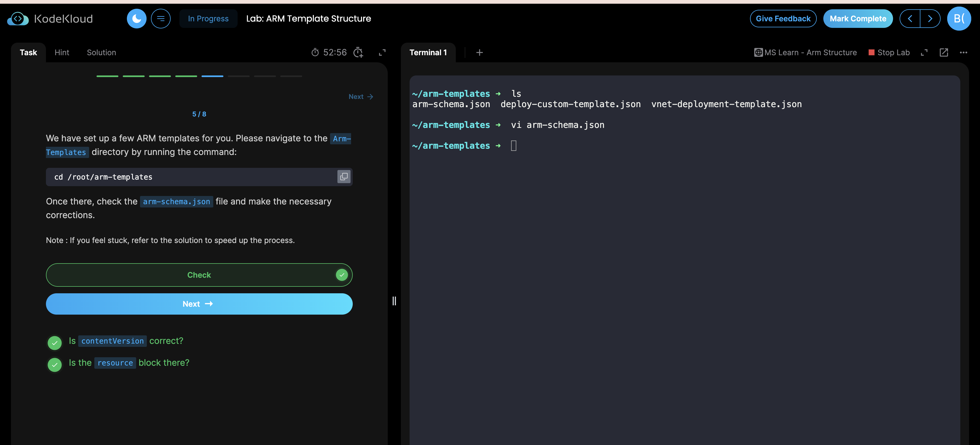Image resolution: width=980 pixels, height=445 pixels.
Task: Copy the cd command to clipboard
Action: click(343, 177)
